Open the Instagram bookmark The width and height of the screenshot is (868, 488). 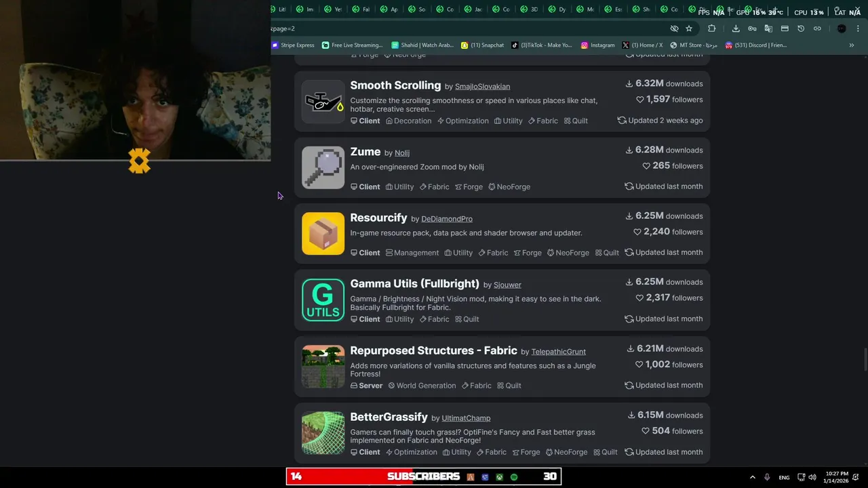click(x=598, y=45)
